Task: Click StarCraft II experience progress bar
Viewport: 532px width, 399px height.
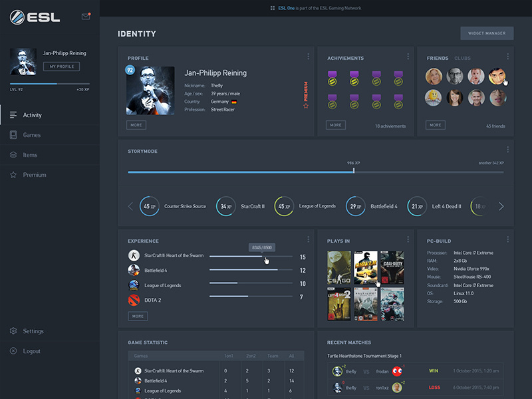Action: [x=251, y=256]
